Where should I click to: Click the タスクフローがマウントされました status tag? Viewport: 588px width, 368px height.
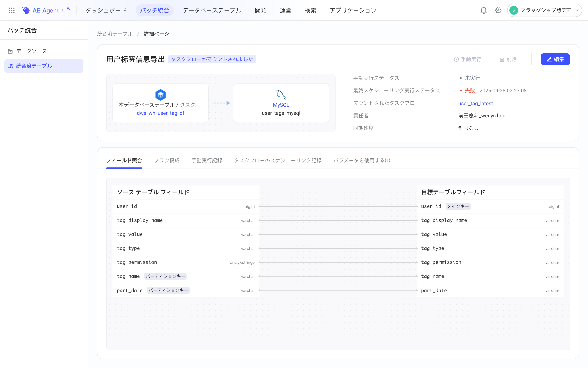point(212,59)
